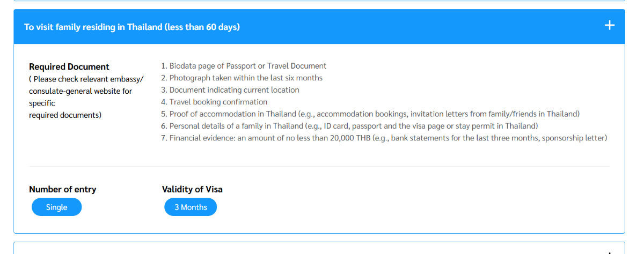Screen dimensions: 644x254
Task: Select the 'Photograph taken within the last six months' line
Action: click(x=246, y=78)
